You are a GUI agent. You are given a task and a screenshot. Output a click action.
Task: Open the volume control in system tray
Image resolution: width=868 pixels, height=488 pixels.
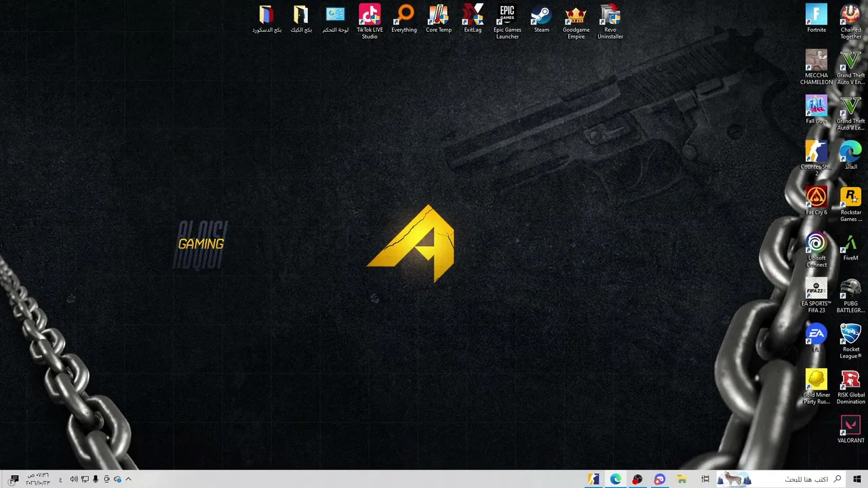(73, 479)
